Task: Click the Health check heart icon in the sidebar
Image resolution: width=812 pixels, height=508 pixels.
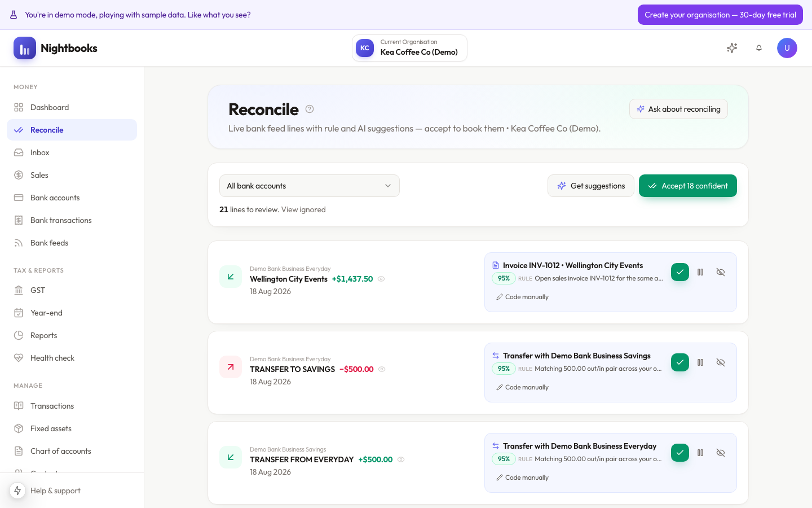Action: point(19,358)
